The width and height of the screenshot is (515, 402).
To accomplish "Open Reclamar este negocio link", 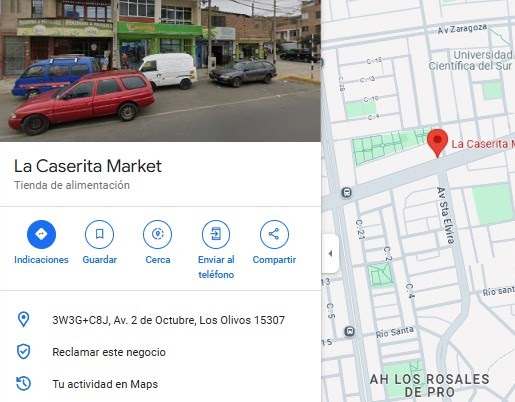I will (109, 352).
